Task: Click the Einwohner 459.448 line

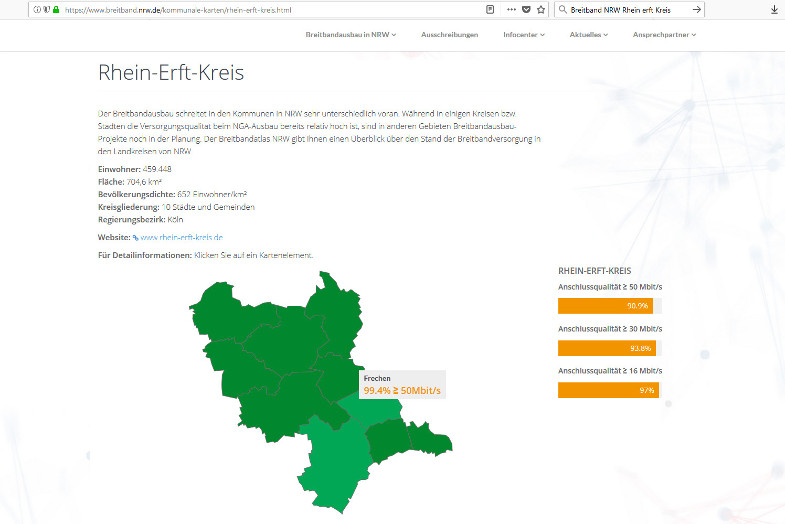Action: (x=135, y=169)
